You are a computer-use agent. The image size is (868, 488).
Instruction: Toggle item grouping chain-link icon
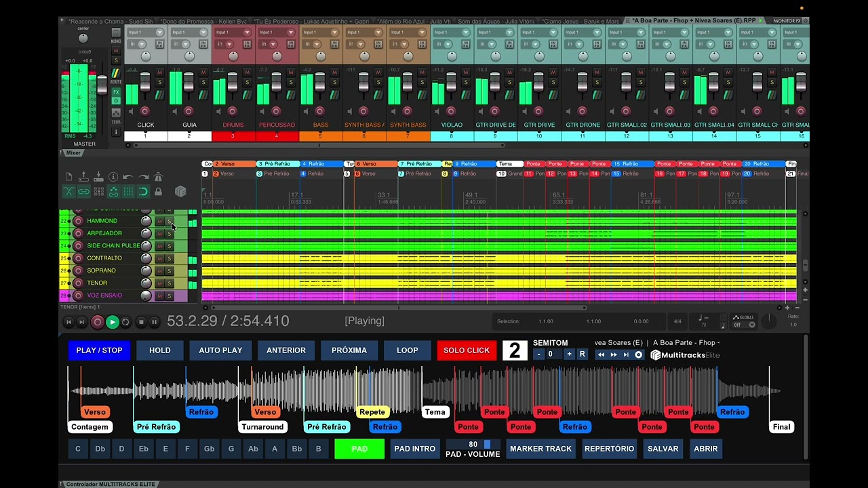point(83,191)
